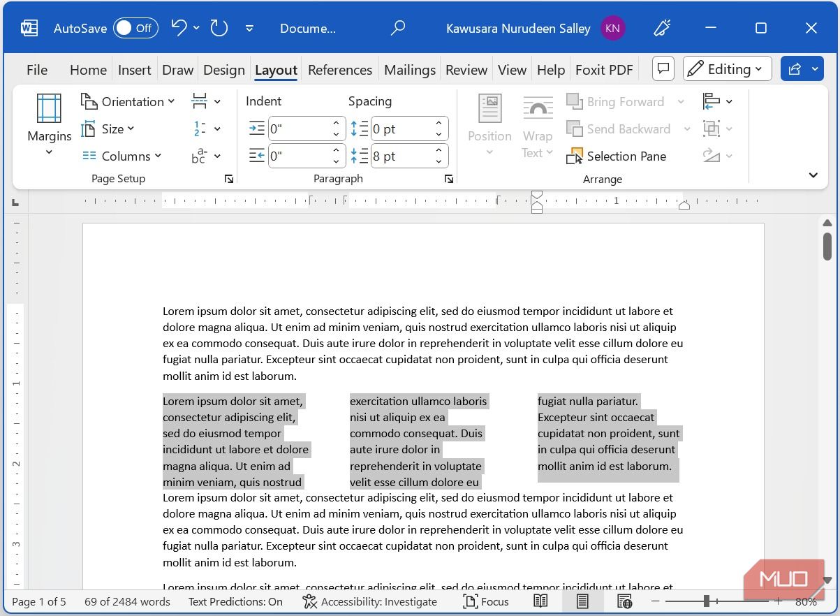The width and height of the screenshot is (840, 616).
Task: Click Accessibility: Investigate button
Action: (x=370, y=601)
